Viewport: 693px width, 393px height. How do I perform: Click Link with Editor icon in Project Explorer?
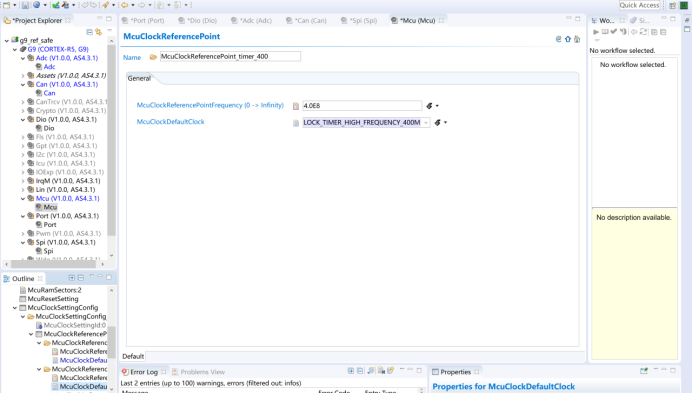pos(98,32)
